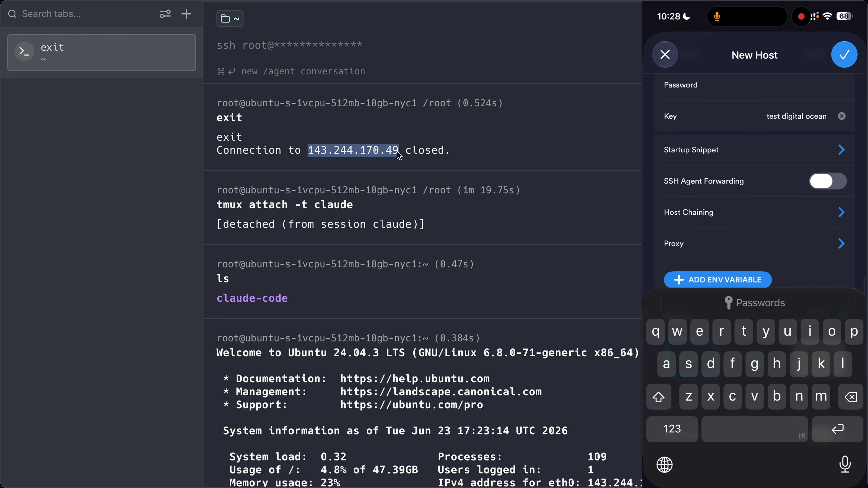Tap the p key
The height and width of the screenshot is (488, 868).
point(854,332)
